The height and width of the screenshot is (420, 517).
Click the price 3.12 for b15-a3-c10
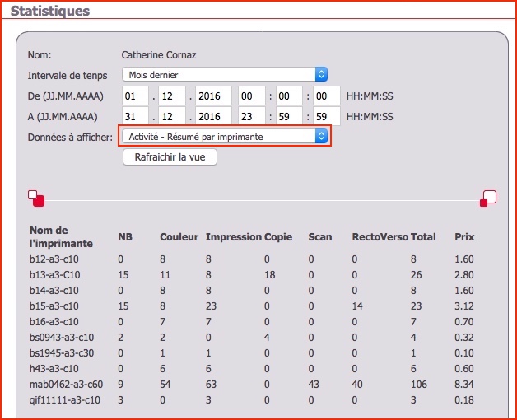pyautogui.click(x=464, y=306)
